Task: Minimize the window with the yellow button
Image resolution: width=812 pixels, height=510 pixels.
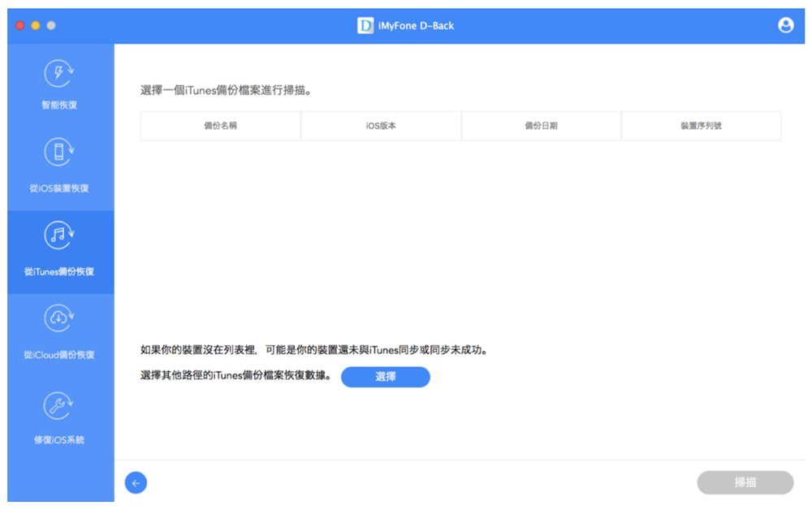Action: click(35, 26)
